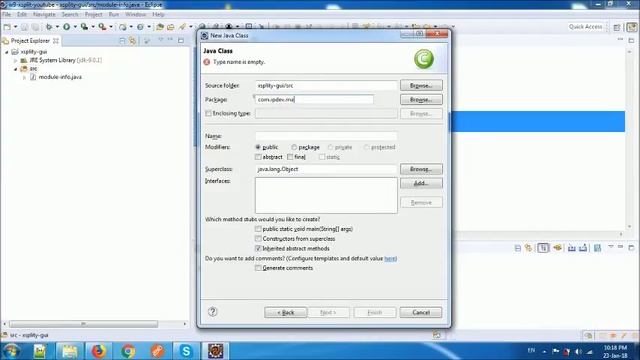Enable Constructors from superclass checkbox
This screenshot has height=360, width=640.
(258, 239)
